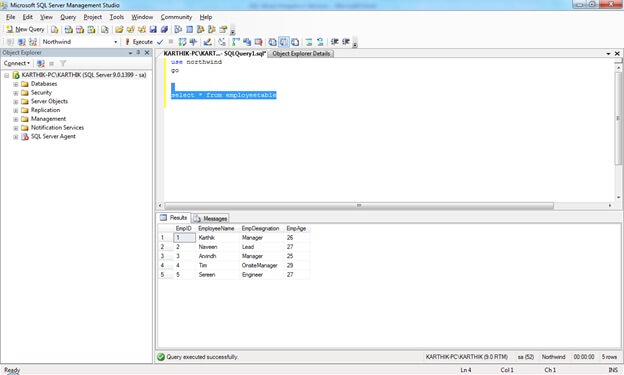Click the Increase Indent icon
Viewport: 624px width, 375px height.
point(346,42)
